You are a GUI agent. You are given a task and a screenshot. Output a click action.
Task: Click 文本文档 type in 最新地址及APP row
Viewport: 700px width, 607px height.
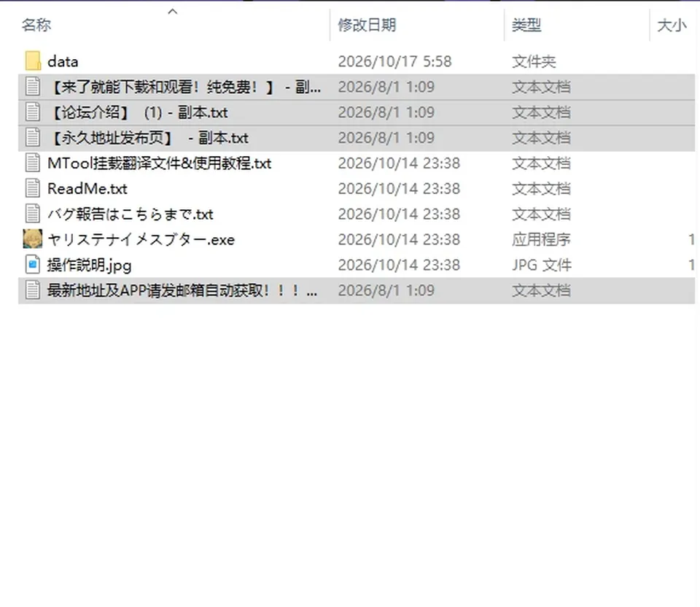click(541, 291)
